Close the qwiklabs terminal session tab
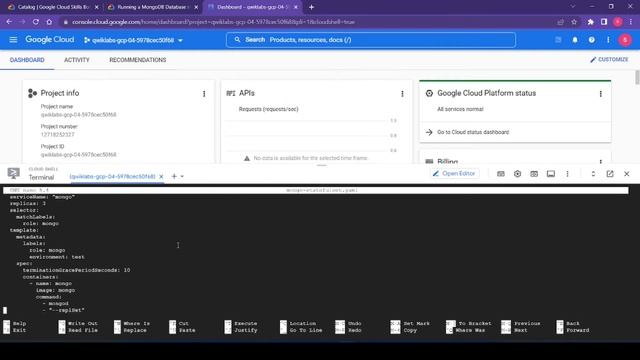Image resolution: width=640 pixels, height=360 pixels. click(x=161, y=176)
